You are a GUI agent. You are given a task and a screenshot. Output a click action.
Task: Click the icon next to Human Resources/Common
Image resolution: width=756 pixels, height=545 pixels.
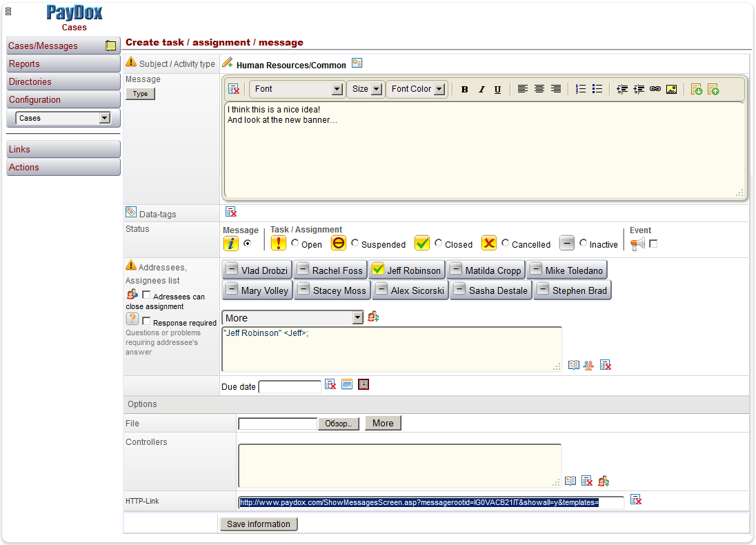357,63
